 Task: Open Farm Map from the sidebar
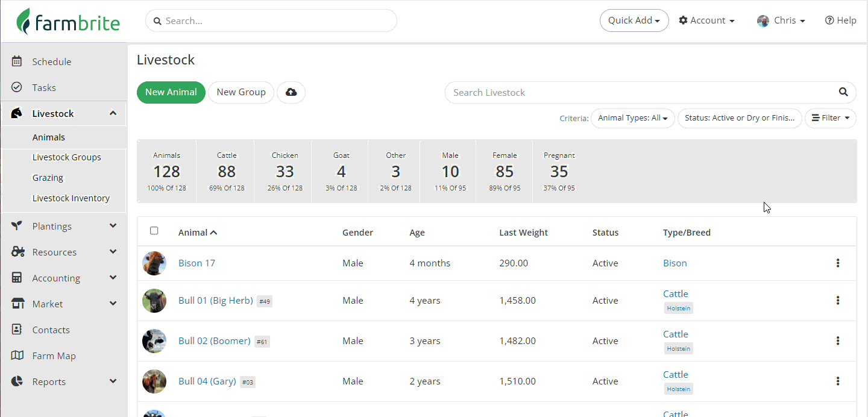54,356
